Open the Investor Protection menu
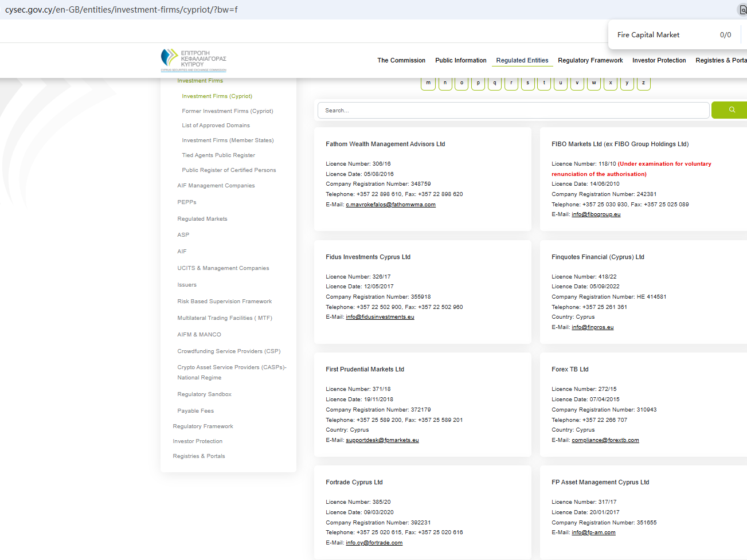Screen dimensions: 747x560 pos(659,60)
